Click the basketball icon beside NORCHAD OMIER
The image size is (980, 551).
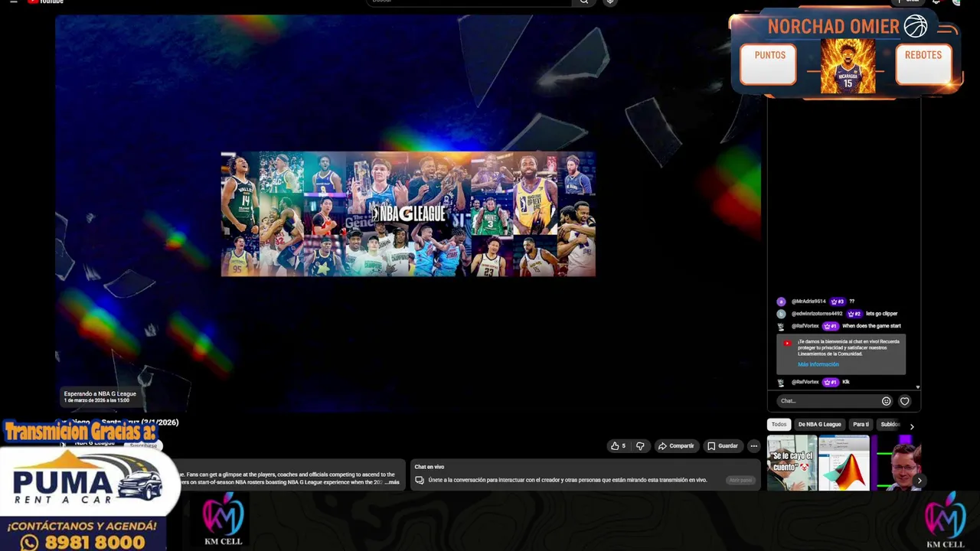[916, 26]
